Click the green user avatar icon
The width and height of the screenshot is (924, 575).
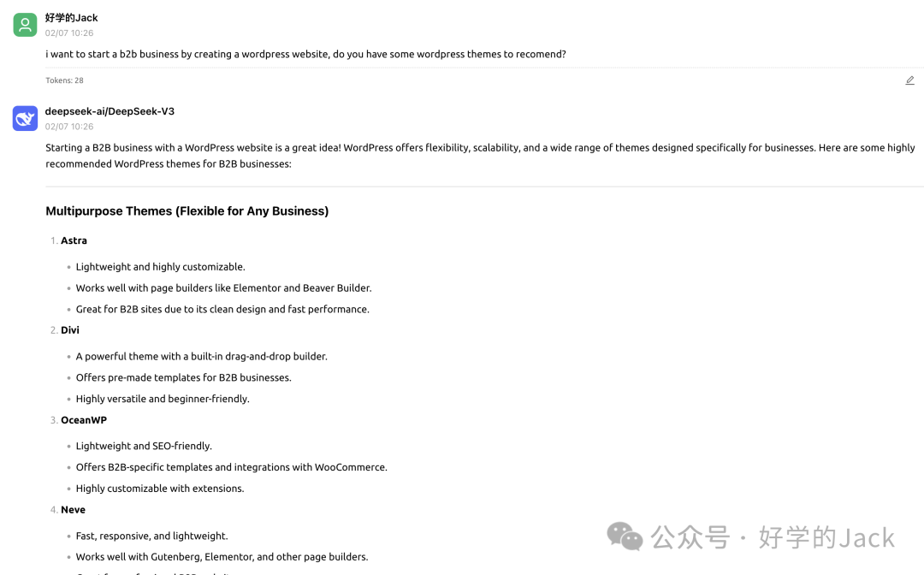(25, 25)
